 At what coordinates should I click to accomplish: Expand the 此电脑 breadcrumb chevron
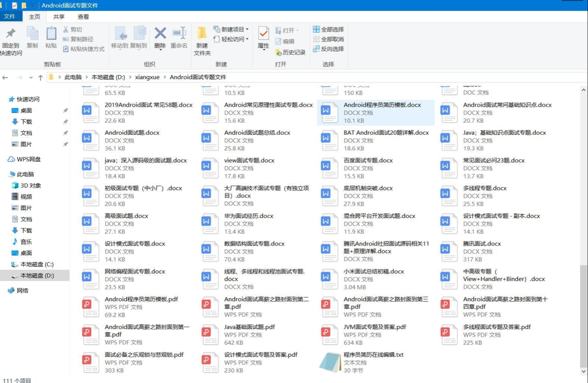pos(86,77)
